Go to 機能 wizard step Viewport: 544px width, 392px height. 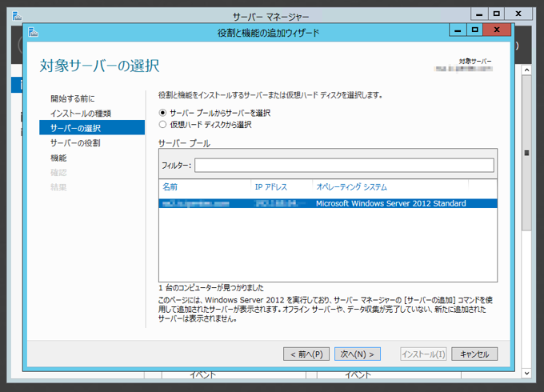[x=58, y=158]
